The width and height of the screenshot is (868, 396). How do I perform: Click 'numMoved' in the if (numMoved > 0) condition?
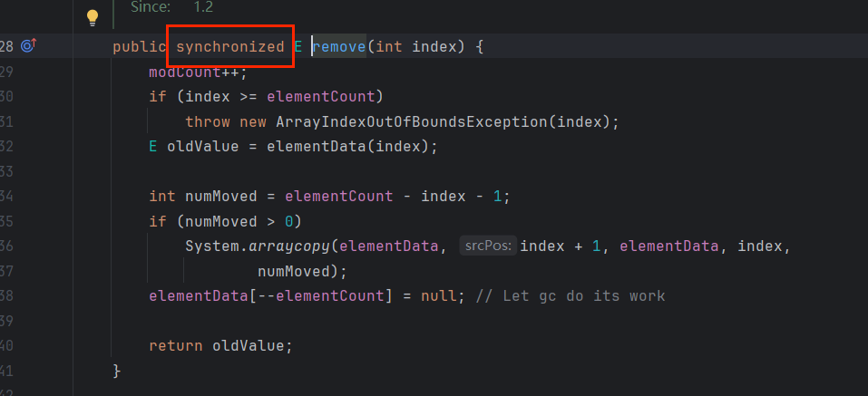pyautogui.click(x=221, y=221)
